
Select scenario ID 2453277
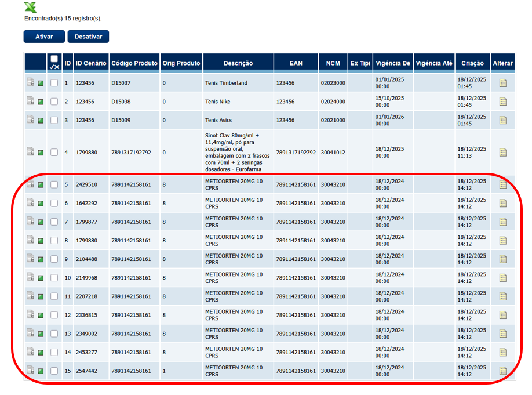(86, 352)
